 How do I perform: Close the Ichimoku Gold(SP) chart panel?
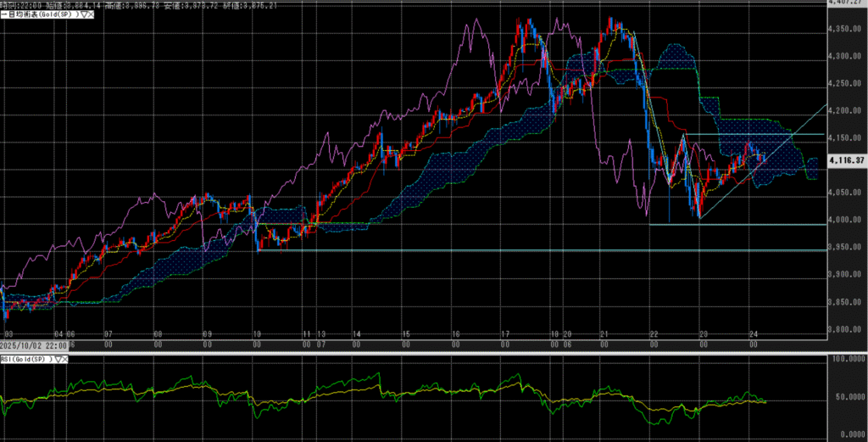point(90,14)
